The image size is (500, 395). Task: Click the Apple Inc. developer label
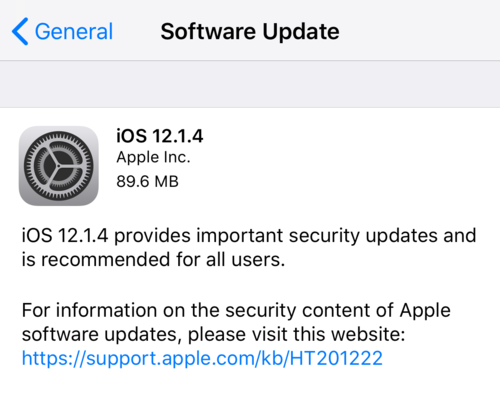(153, 157)
